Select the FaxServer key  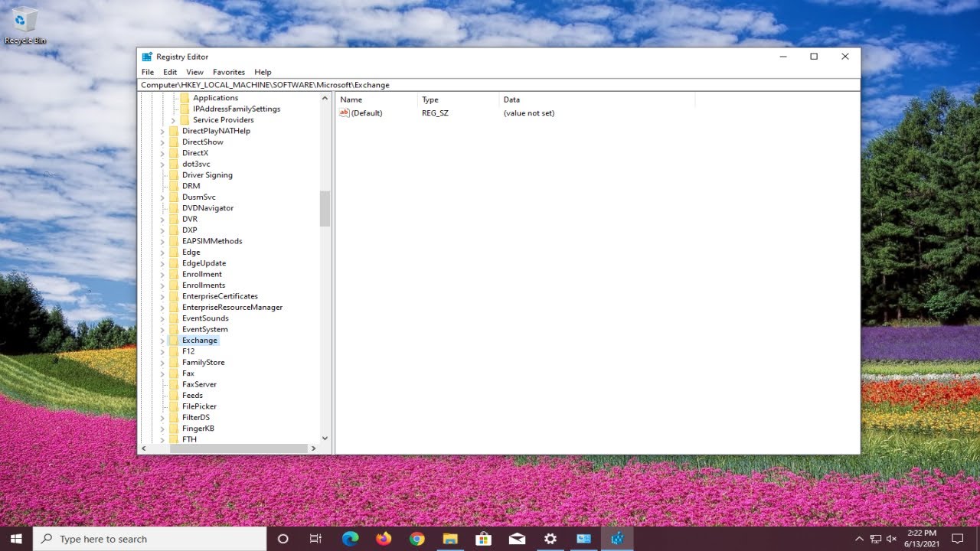pyautogui.click(x=199, y=384)
